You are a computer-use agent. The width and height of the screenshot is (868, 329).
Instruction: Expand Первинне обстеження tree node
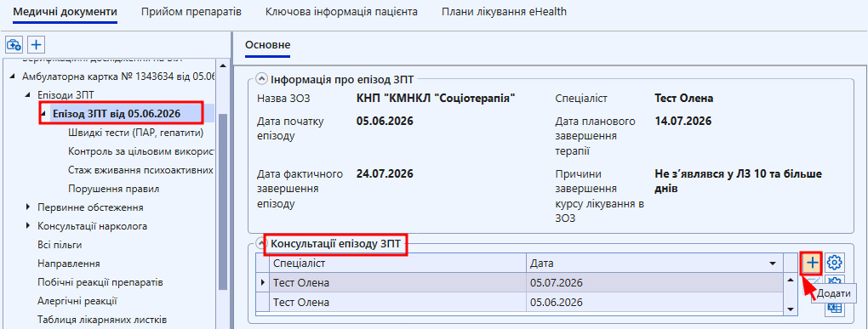click(28, 207)
